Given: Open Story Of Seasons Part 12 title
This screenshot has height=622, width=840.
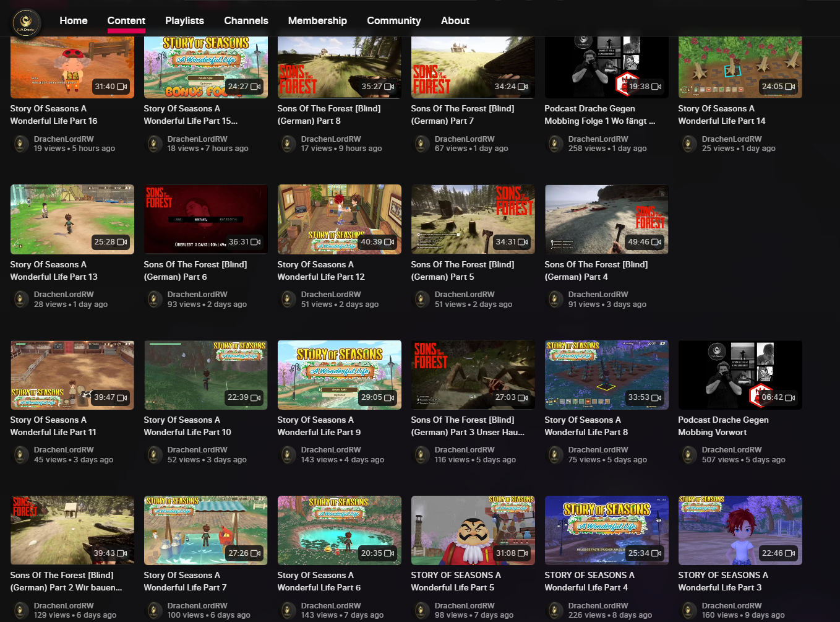Looking at the screenshot, I should [x=321, y=270].
